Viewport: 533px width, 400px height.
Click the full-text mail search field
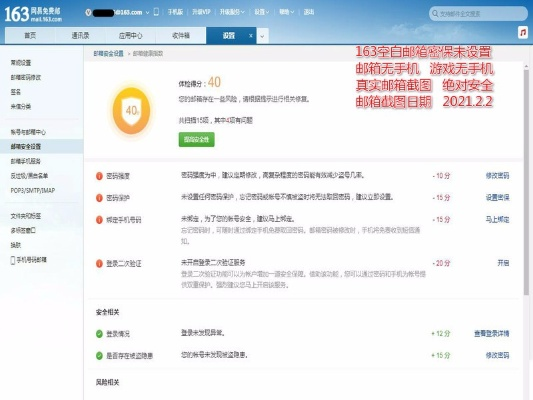pyautogui.click(x=478, y=14)
